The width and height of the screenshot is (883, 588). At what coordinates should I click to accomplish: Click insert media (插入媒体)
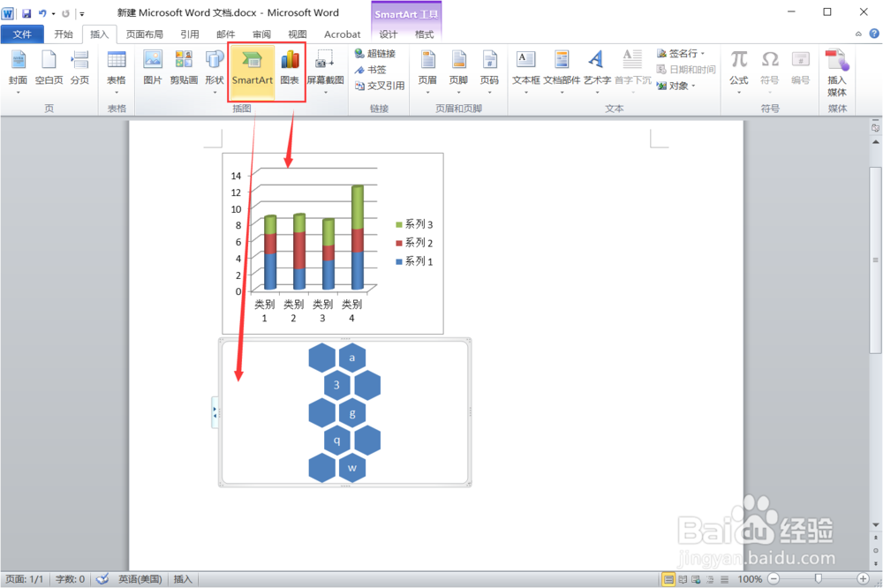pos(837,73)
